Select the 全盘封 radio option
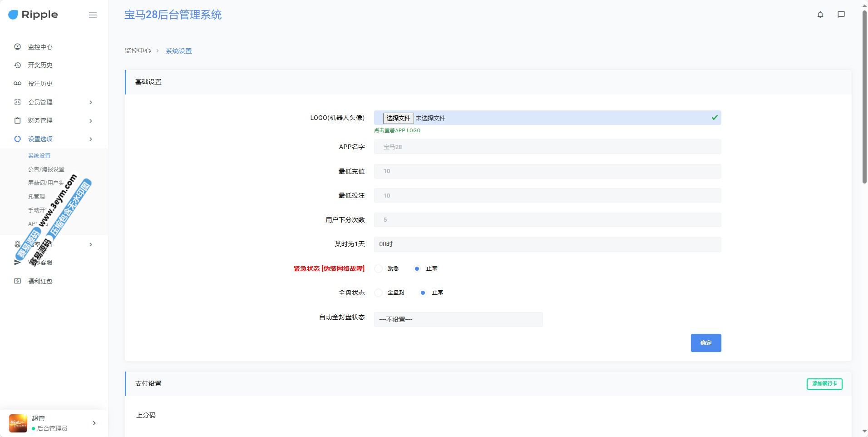Screen dimensions: 868x437 pos(379,293)
